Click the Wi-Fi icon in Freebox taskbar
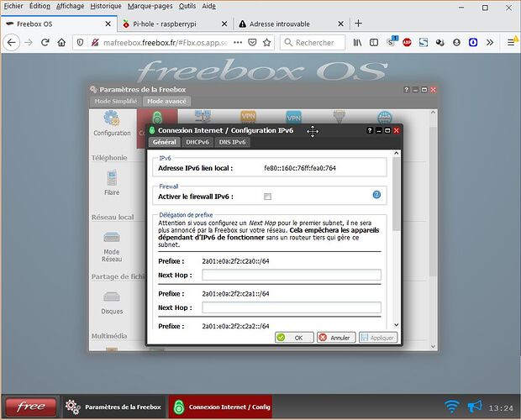The height and width of the screenshot is (420, 521). point(452,407)
